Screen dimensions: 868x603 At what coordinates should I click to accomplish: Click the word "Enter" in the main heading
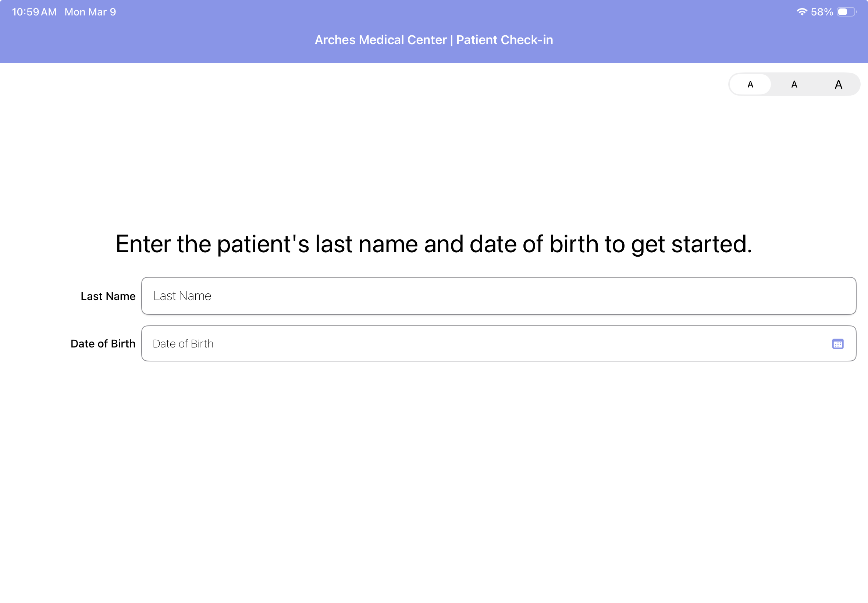pos(143,244)
